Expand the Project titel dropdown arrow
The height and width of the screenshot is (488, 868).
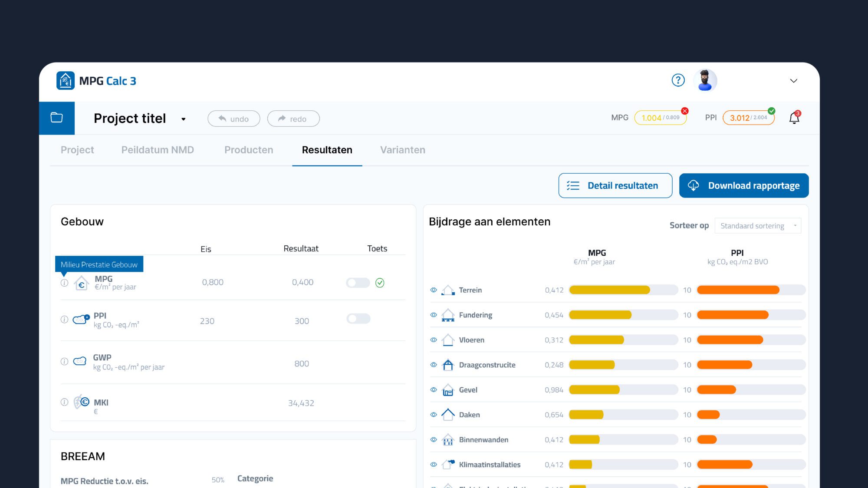[184, 119]
